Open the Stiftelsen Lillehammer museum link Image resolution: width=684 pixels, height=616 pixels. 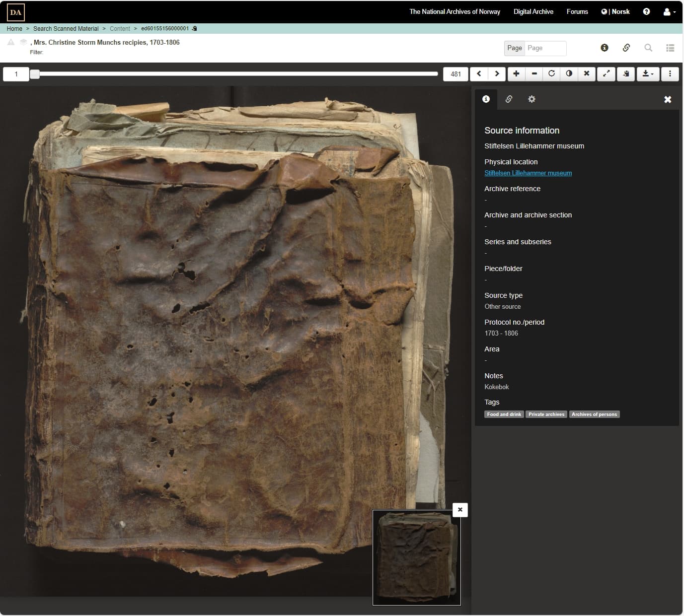[528, 173]
